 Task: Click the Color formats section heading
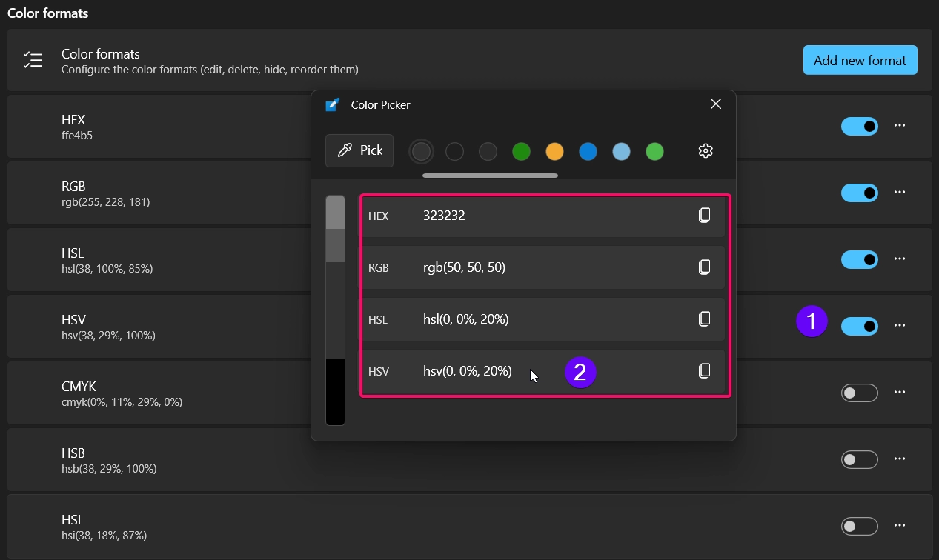(x=48, y=13)
